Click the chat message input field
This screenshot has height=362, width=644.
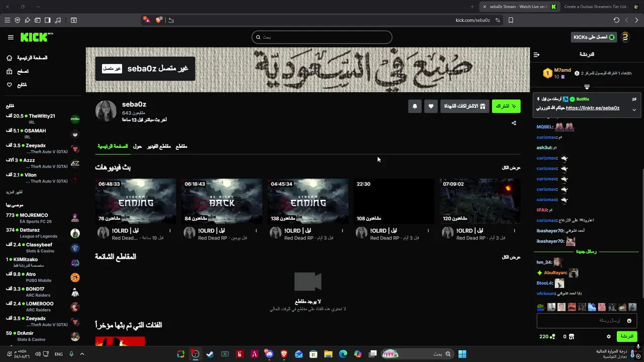[x=587, y=321]
